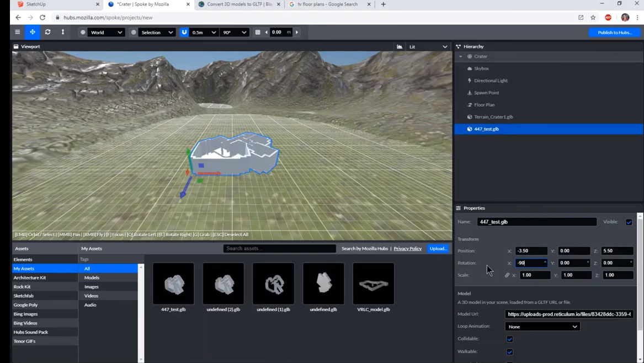Screen dimensions: 644x363
Task: Click Publish to Hubs button
Action: [x=614, y=33]
